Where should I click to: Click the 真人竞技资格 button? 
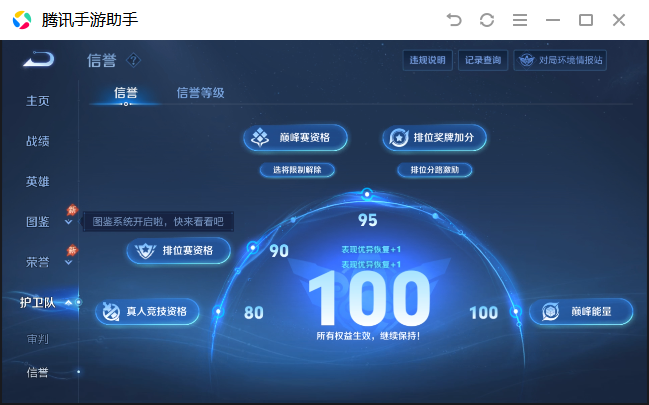click(x=147, y=311)
